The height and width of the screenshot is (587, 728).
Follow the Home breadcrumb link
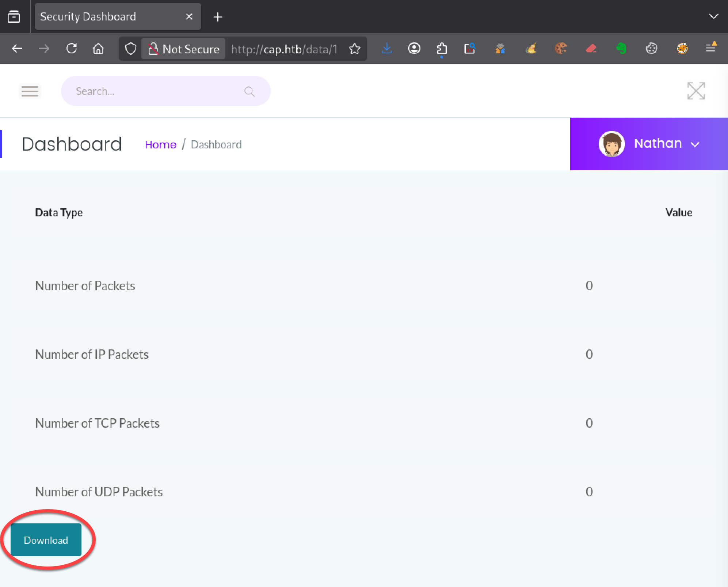(x=160, y=144)
